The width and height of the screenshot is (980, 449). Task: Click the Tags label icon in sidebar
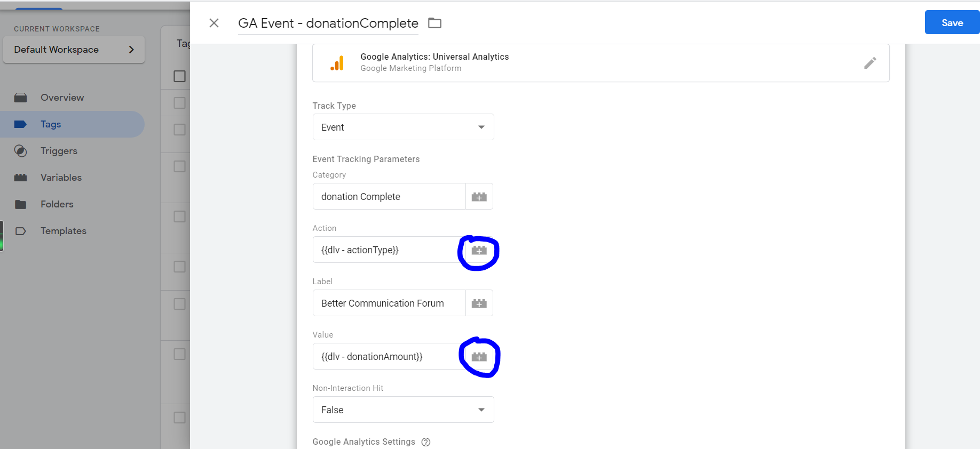20,124
